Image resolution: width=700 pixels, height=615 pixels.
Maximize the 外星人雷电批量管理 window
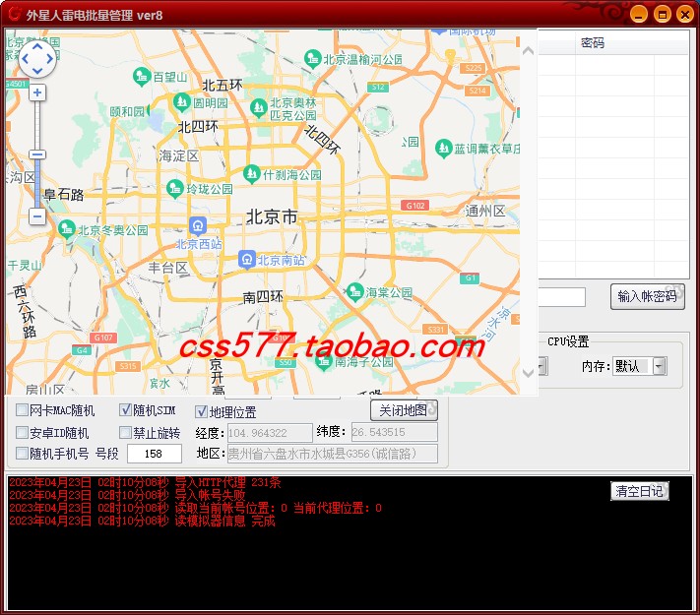663,15
